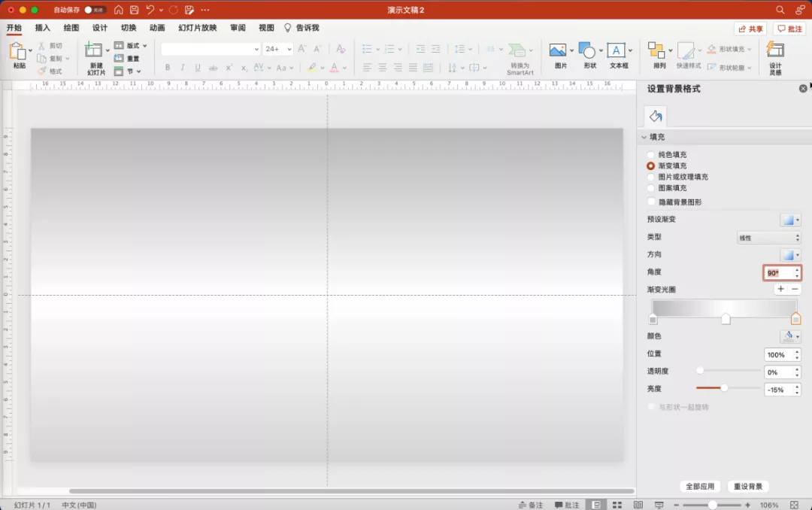The image size is (812, 510).
Task: Select 图案填充 pattern fill option
Action: coord(651,188)
